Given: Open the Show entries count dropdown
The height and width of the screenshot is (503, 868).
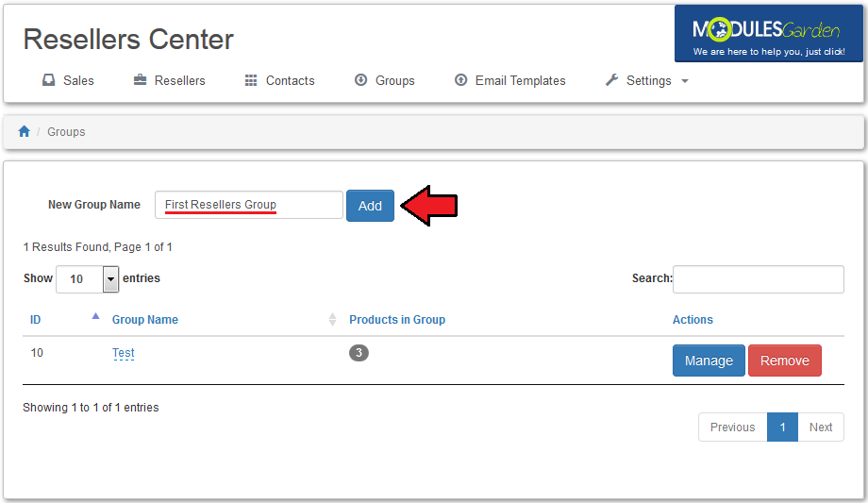Looking at the screenshot, I should point(88,278).
